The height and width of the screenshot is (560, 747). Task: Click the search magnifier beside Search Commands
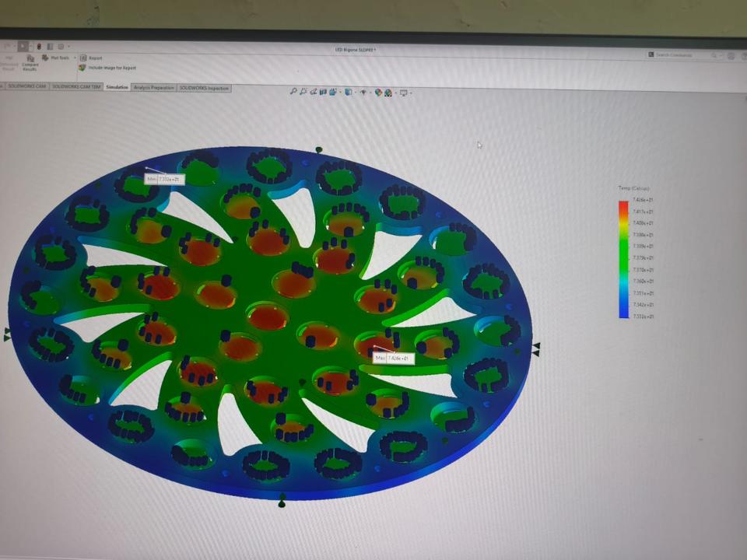tap(714, 56)
